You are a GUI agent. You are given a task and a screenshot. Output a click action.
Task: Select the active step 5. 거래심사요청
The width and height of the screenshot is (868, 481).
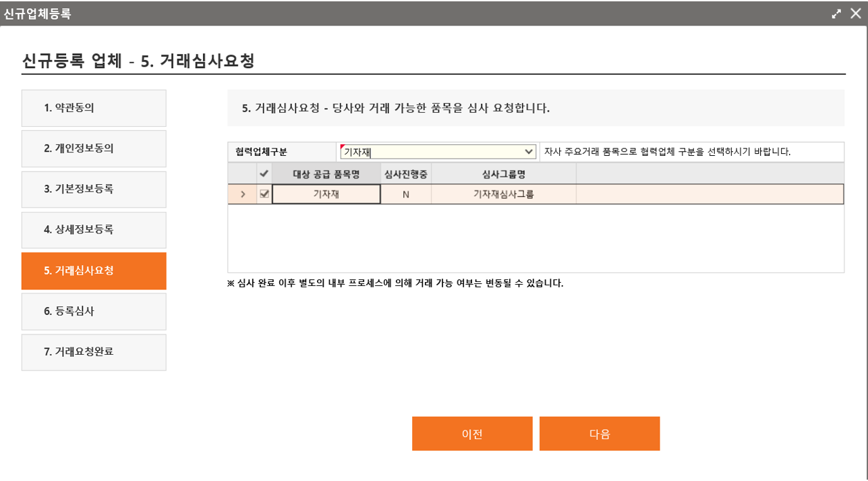click(x=94, y=271)
